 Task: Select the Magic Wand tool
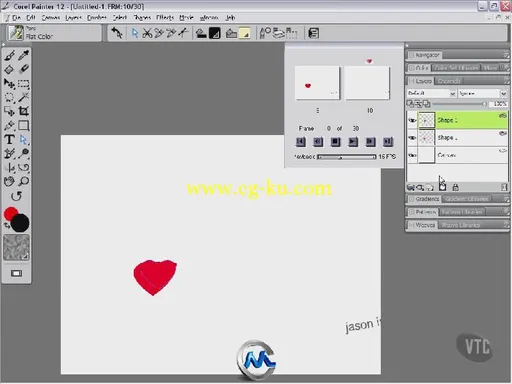[23, 97]
